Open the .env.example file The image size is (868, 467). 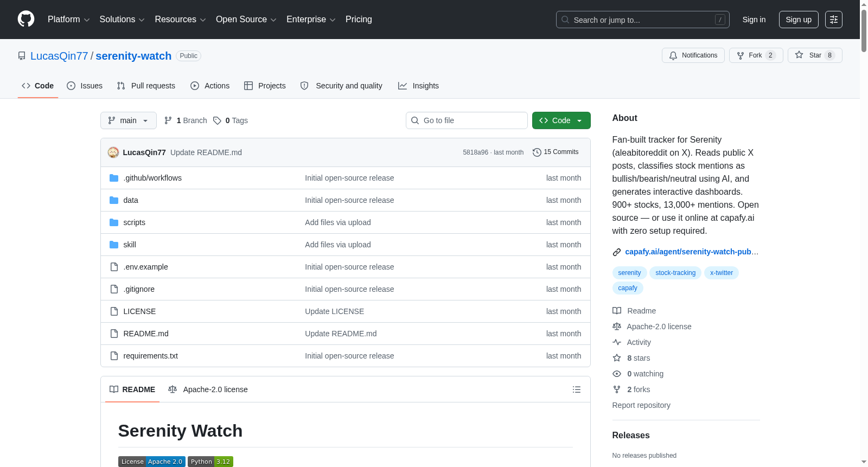[145, 267]
